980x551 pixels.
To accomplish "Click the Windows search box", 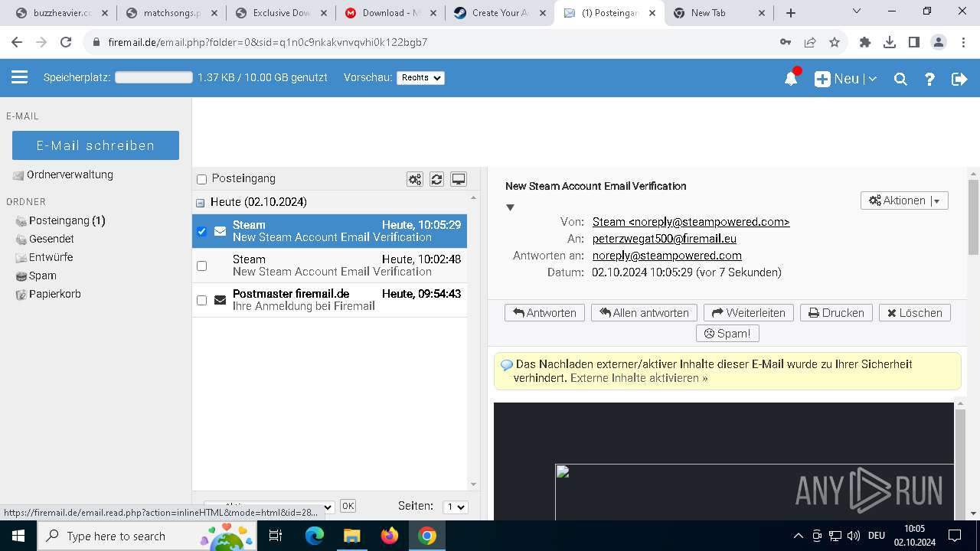I will (x=147, y=536).
